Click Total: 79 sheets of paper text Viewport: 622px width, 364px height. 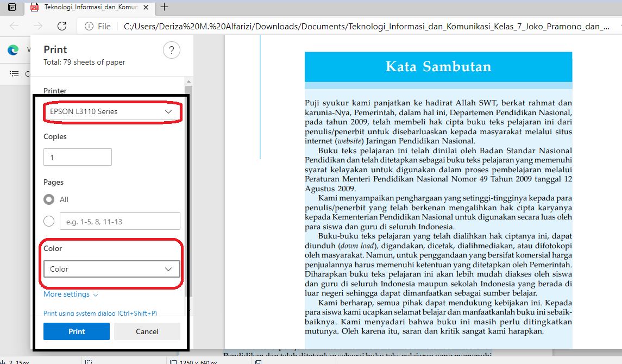84,62
